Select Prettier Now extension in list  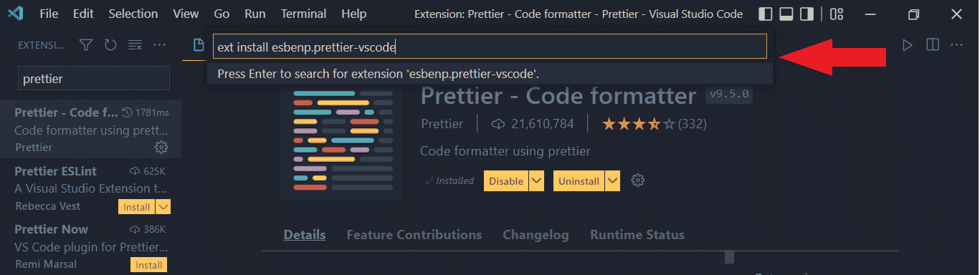[x=91, y=246]
